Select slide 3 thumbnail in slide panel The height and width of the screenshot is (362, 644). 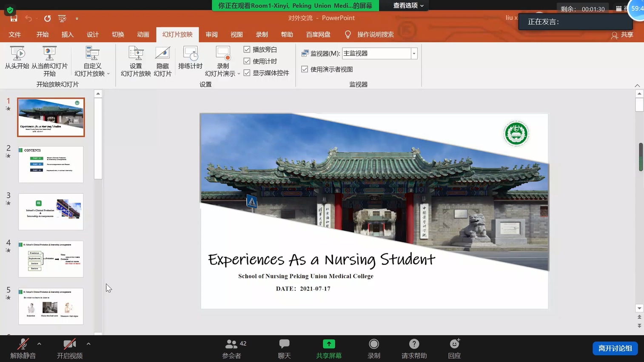click(51, 212)
